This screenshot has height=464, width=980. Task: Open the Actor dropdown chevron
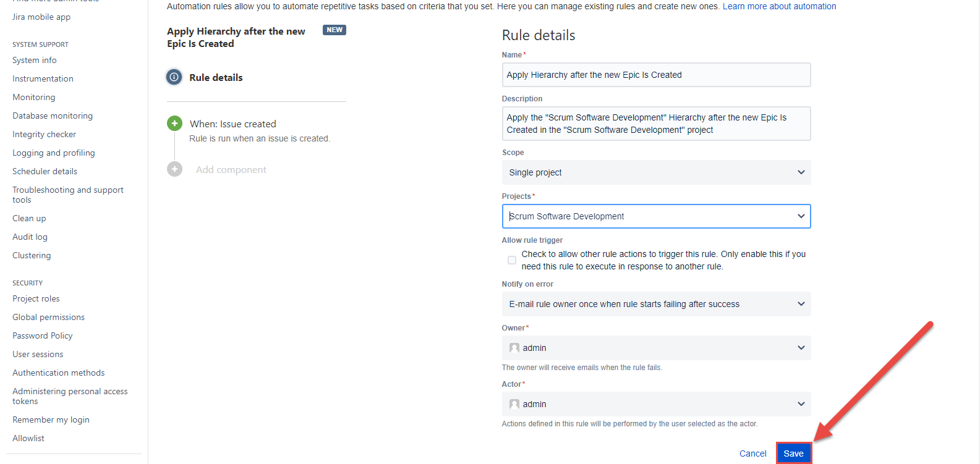801,404
